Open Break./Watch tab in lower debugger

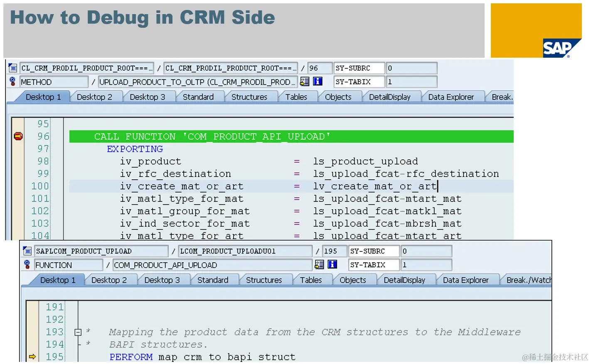pos(528,280)
